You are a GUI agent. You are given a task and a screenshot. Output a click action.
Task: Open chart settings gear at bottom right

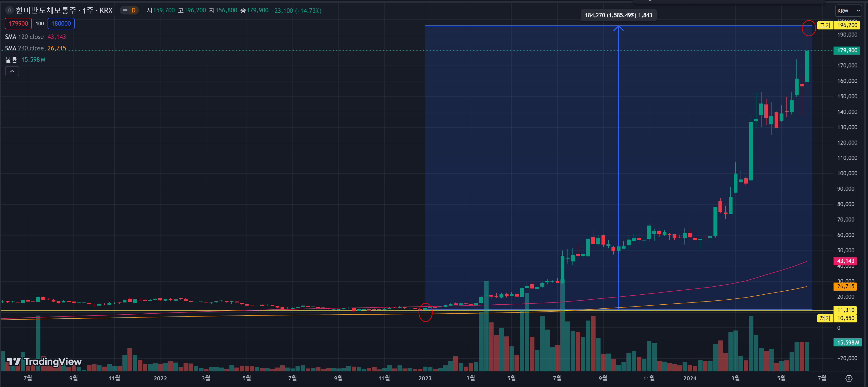[849, 378]
